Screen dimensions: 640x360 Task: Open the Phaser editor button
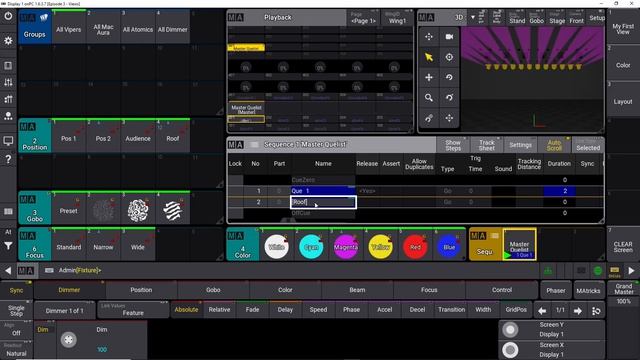pyautogui.click(x=556, y=291)
